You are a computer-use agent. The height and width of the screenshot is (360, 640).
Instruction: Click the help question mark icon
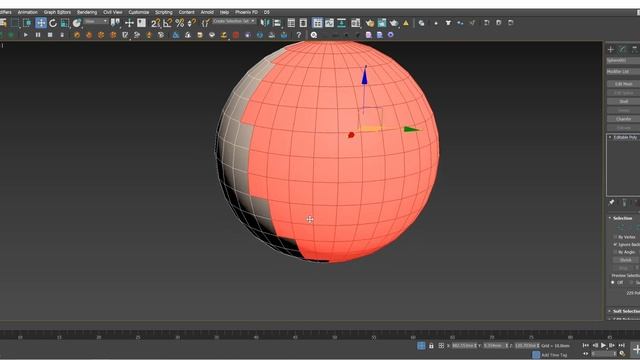tap(299, 35)
